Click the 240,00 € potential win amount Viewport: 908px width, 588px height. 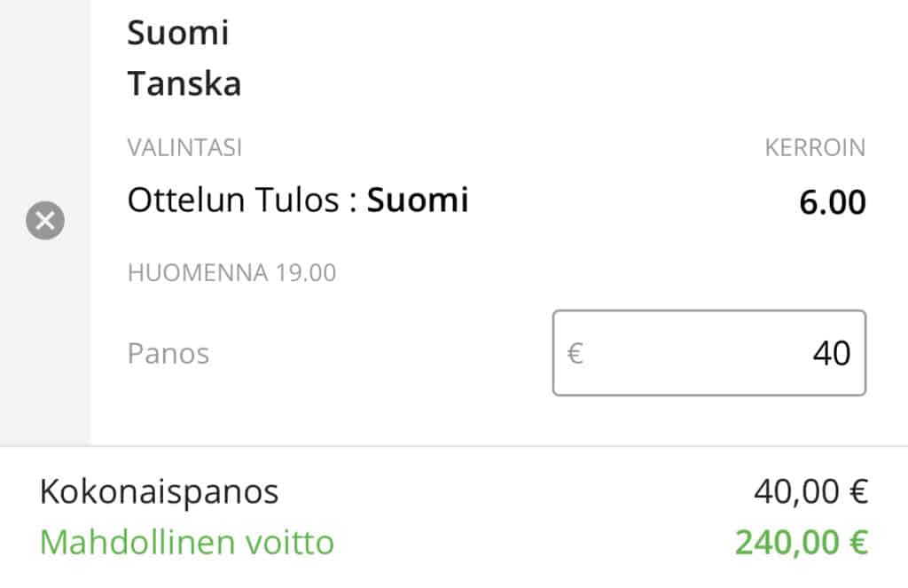point(801,542)
